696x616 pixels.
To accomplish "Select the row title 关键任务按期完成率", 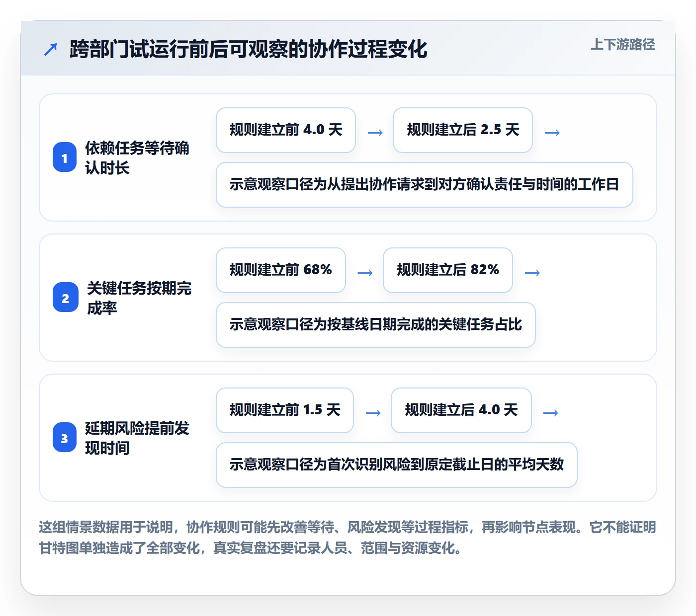I will tap(139, 298).
